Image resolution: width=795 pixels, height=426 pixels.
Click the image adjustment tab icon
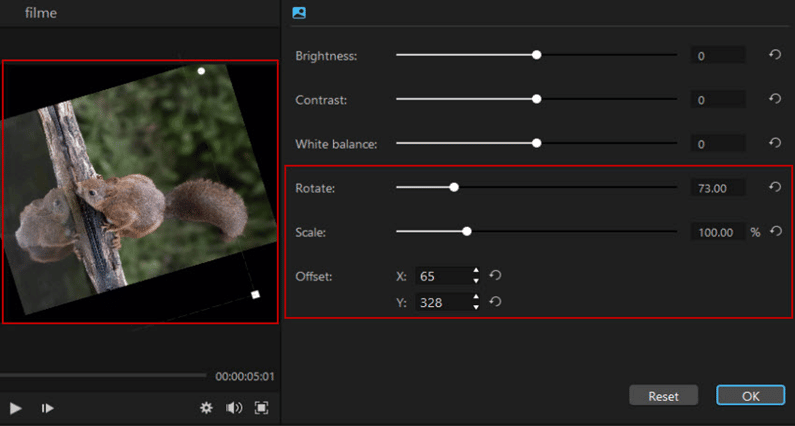tap(299, 13)
